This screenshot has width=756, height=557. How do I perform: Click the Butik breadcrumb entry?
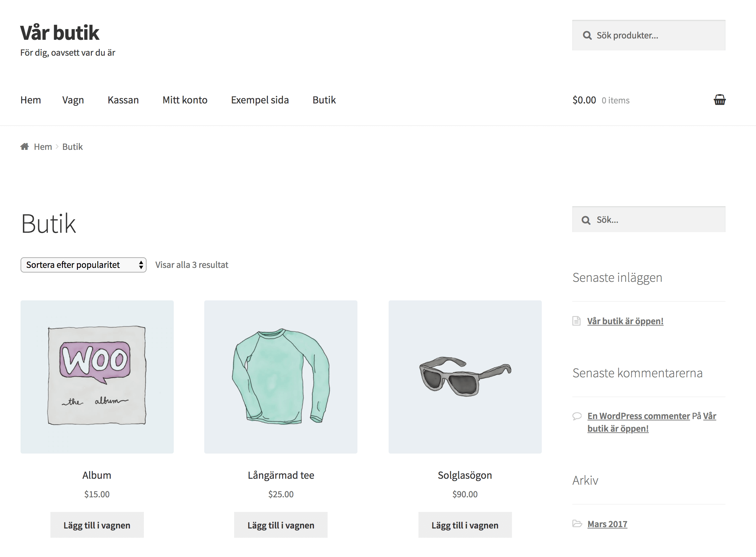point(72,146)
